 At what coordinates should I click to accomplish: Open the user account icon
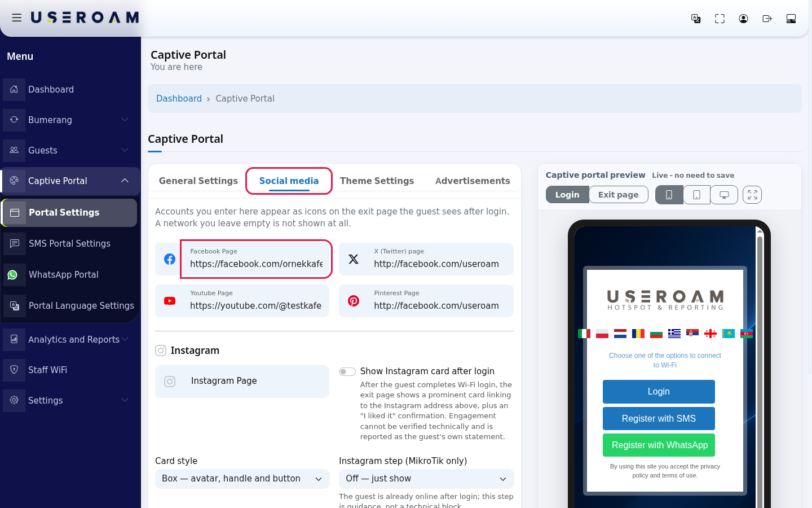[x=743, y=19]
